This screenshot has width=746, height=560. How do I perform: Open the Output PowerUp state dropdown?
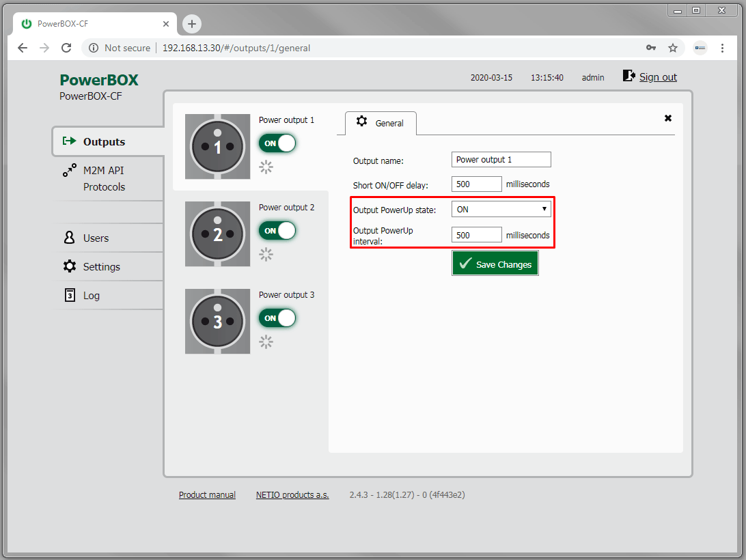click(501, 210)
